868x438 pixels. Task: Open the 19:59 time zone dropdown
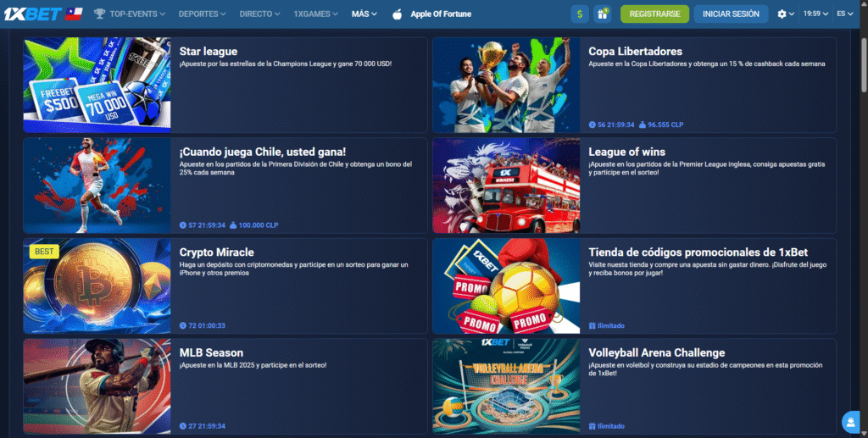tap(816, 14)
